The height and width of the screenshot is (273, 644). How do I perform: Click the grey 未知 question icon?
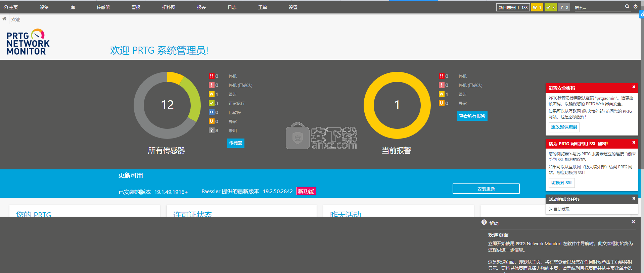point(212,130)
